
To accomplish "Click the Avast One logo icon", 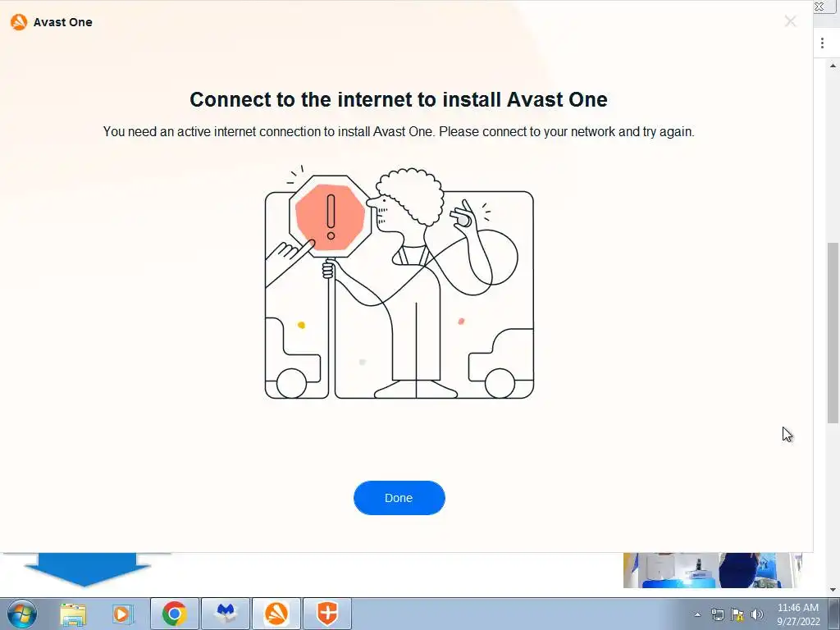I will click(19, 22).
